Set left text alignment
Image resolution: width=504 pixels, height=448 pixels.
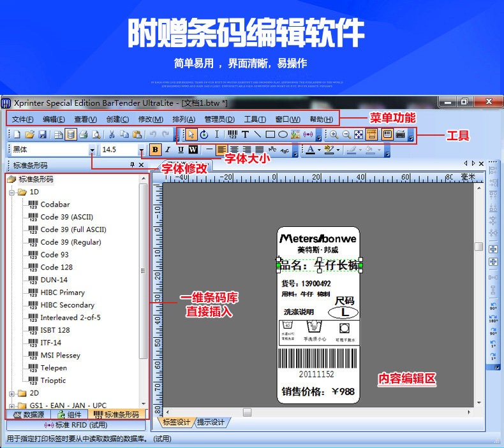221,150
